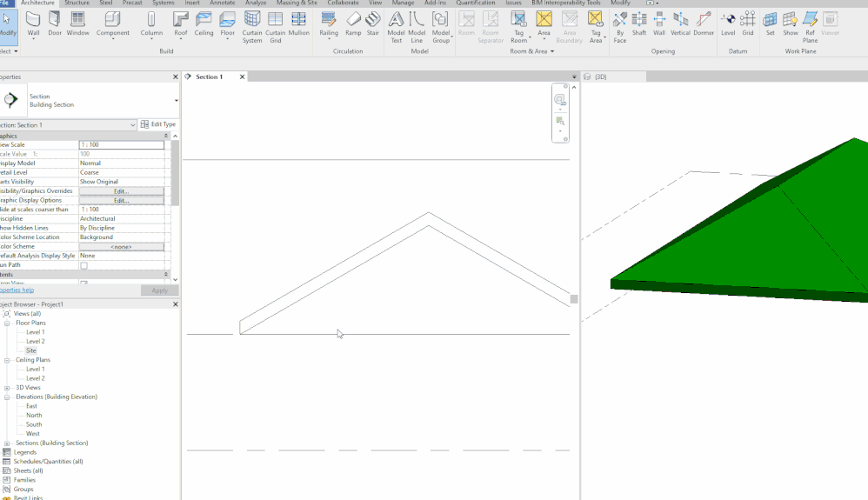Image resolution: width=868 pixels, height=500 pixels.
Task: Select the Floor tool
Action: pos(228,24)
